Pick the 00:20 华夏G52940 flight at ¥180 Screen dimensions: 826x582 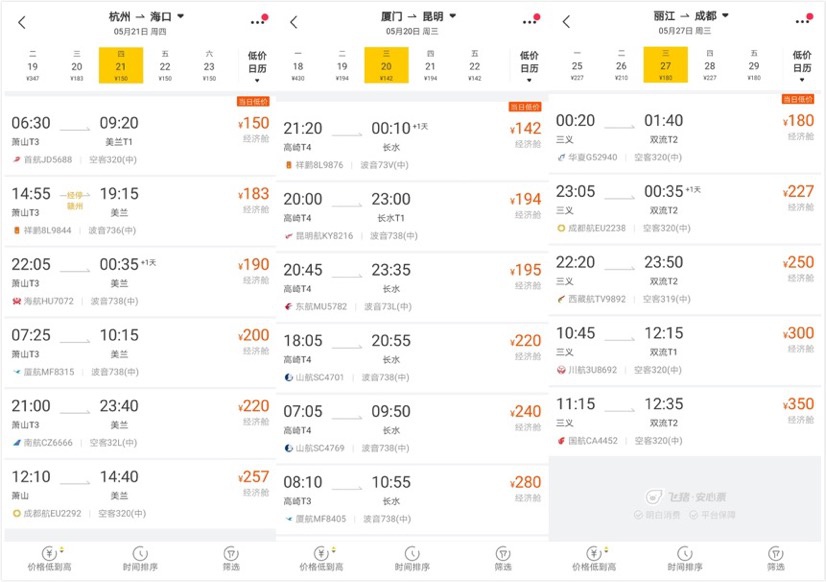(x=684, y=134)
